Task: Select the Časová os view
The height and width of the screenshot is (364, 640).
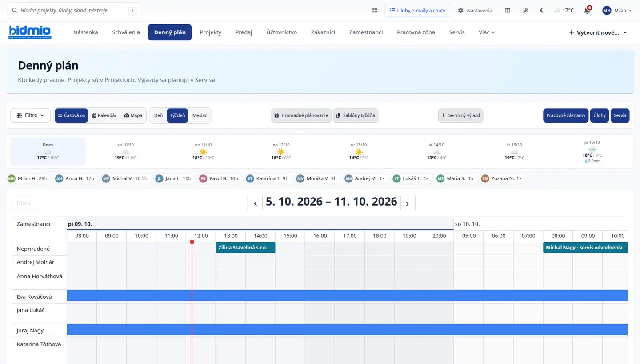Action: click(x=71, y=115)
